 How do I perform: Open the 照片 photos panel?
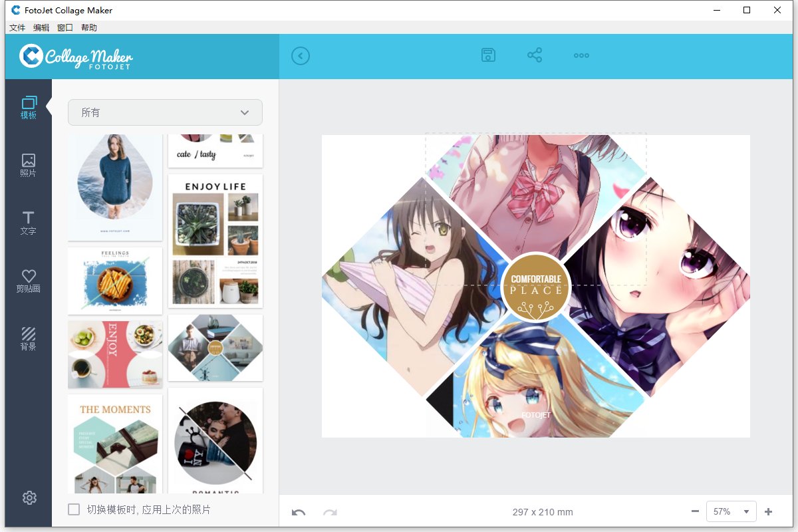[29, 166]
